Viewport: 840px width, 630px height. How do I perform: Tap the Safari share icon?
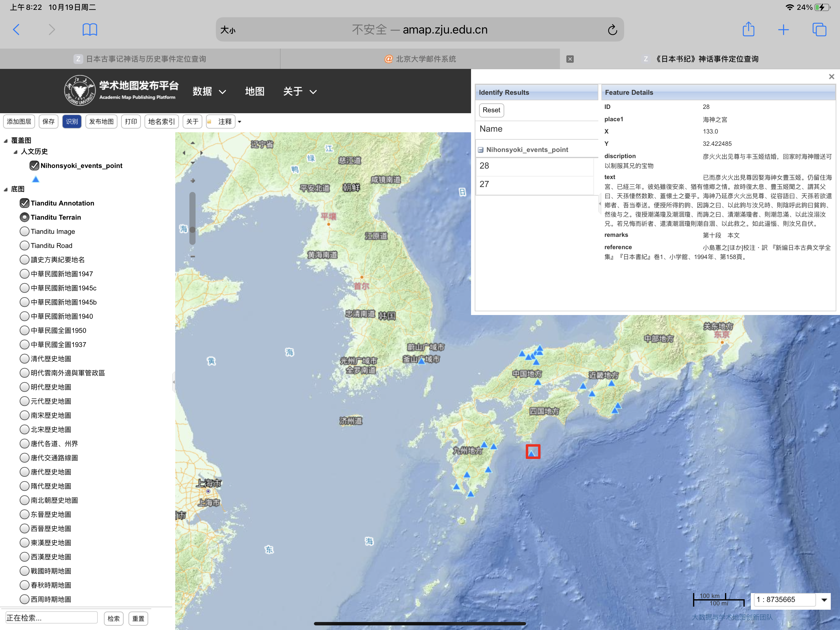coord(748,29)
